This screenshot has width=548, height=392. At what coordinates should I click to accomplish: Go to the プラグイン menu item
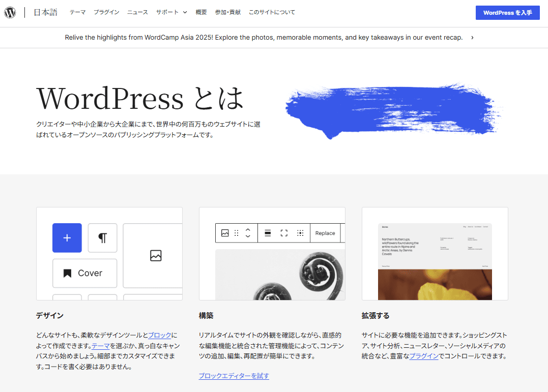(106, 12)
